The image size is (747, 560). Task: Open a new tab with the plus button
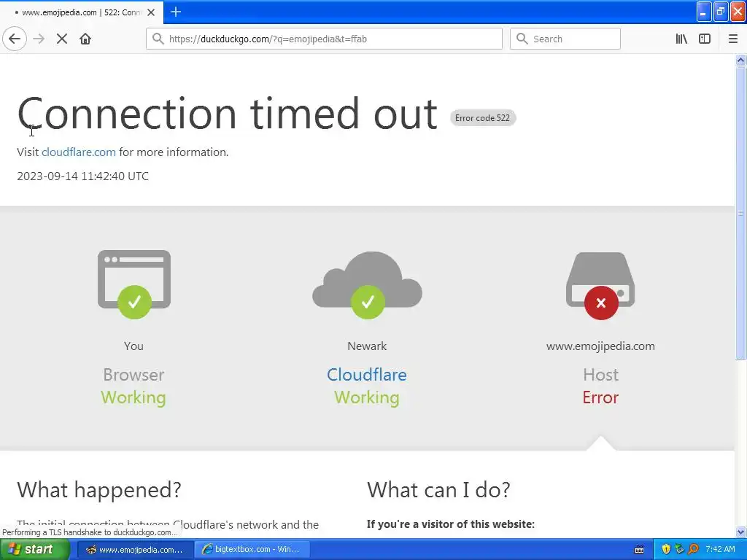pyautogui.click(x=176, y=12)
